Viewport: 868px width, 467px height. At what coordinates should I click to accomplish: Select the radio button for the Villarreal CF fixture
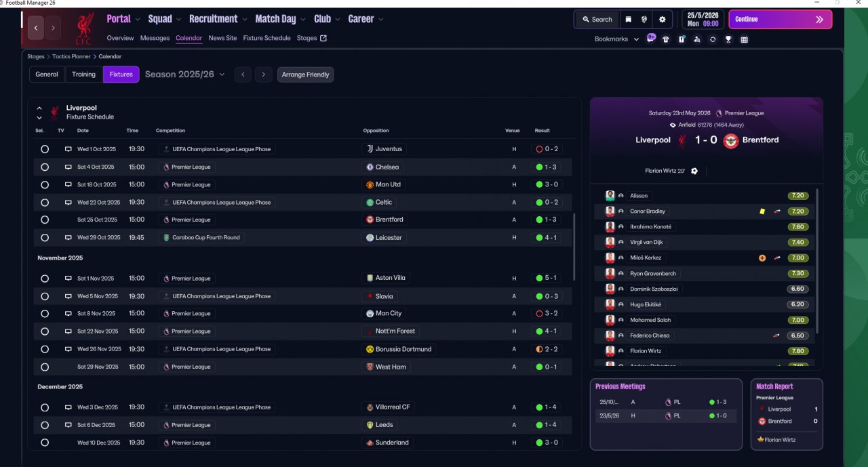[45, 407]
